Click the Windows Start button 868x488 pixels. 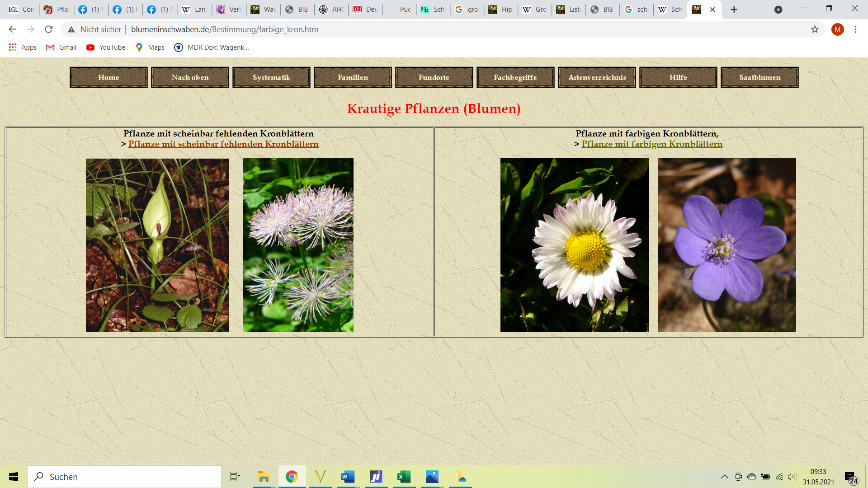click(x=14, y=477)
